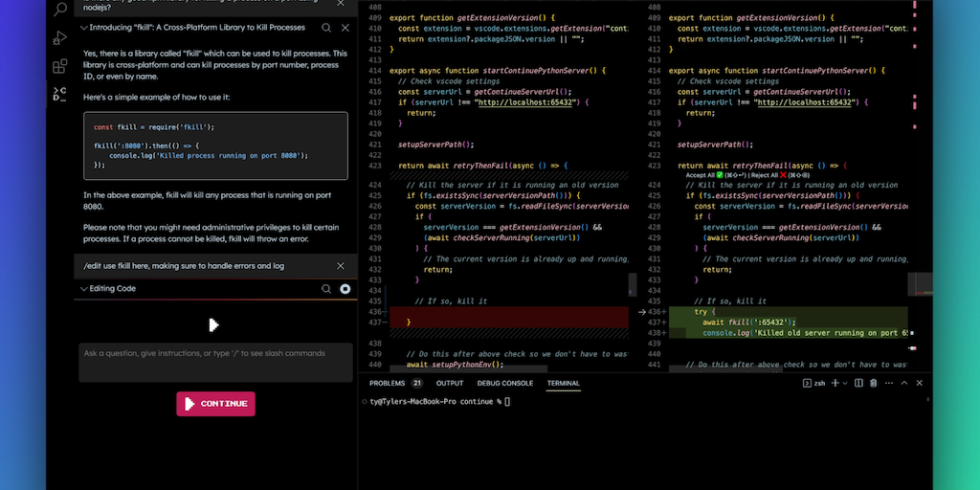Image resolution: width=980 pixels, height=490 pixels.
Task: Dismiss the fkill response step
Action: 345,28
